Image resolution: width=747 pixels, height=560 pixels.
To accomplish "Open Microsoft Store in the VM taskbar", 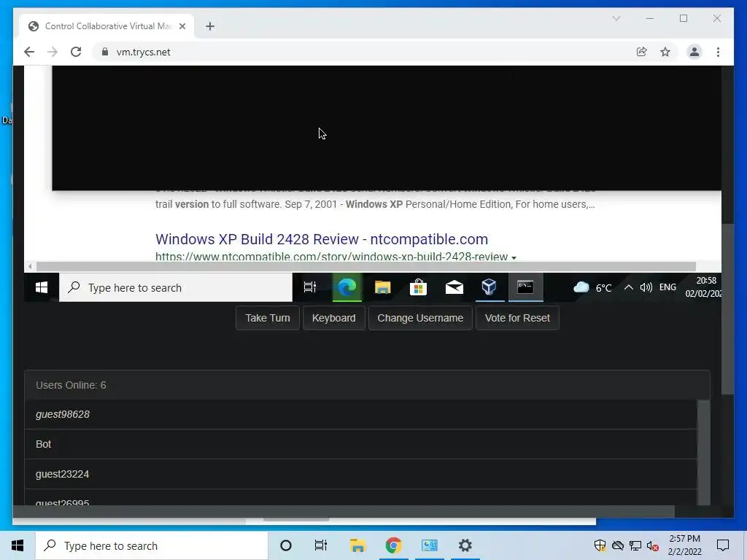I will pyautogui.click(x=418, y=287).
